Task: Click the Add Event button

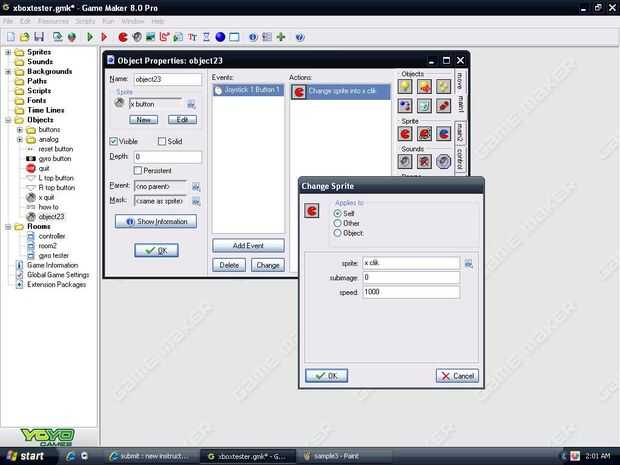Action: pos(248,246)
